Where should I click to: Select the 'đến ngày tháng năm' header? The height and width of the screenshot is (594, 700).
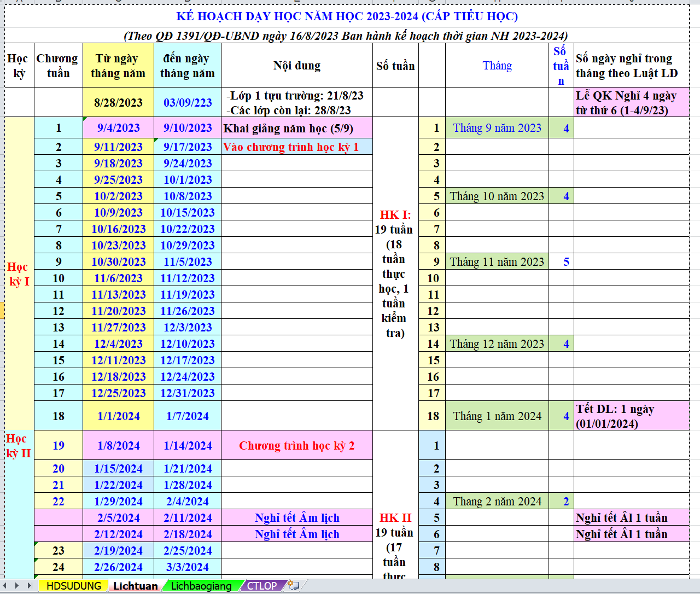(x=188, y=66)
